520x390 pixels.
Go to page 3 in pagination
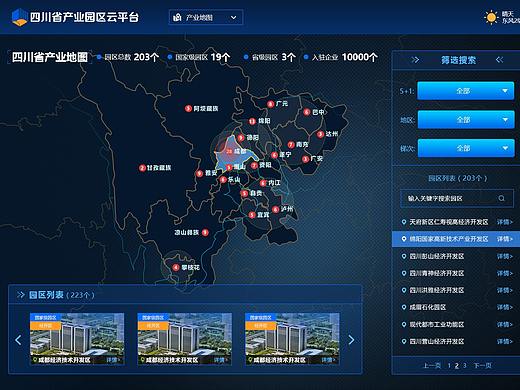coord(465,366)
